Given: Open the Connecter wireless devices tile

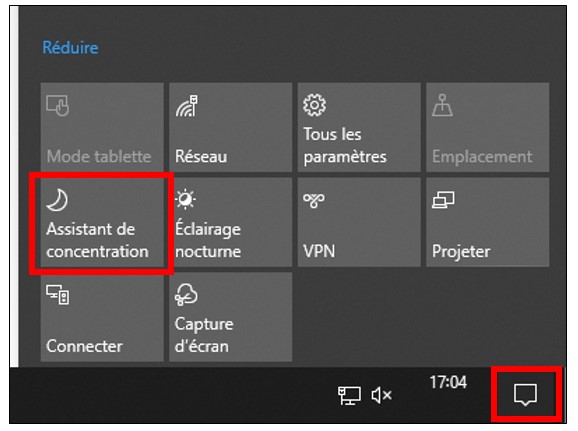Looking at the screenshot, I should click(x=102, y=317).
